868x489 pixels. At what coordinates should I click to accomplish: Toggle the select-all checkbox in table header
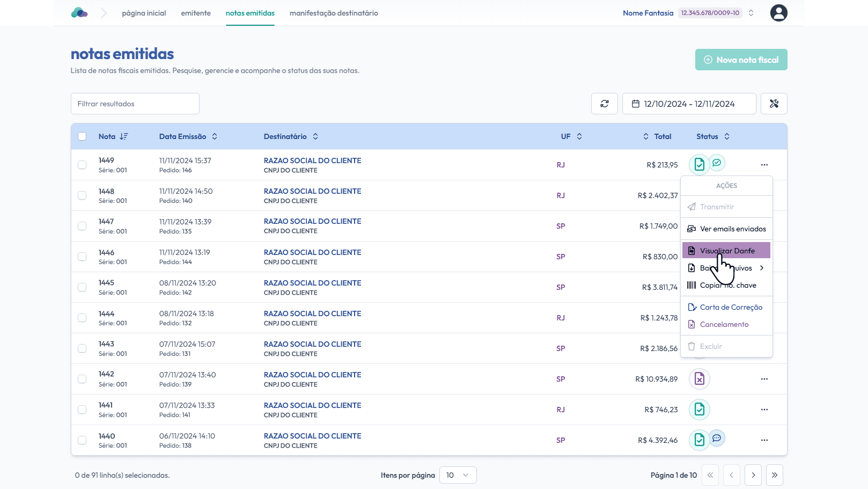pyautogui.click(x=82, y=136)
